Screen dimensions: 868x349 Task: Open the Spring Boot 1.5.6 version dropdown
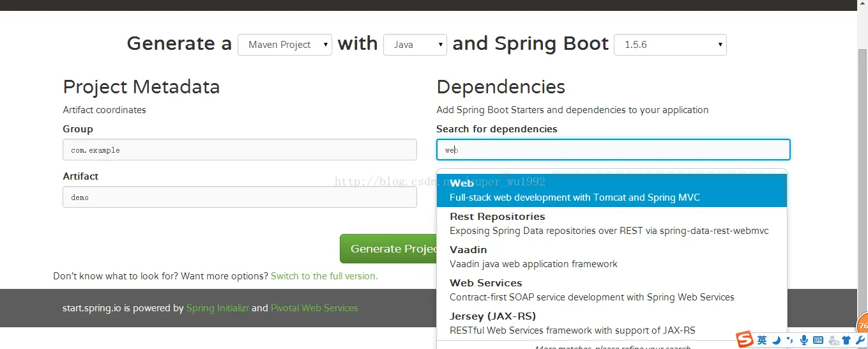(670, 45)
